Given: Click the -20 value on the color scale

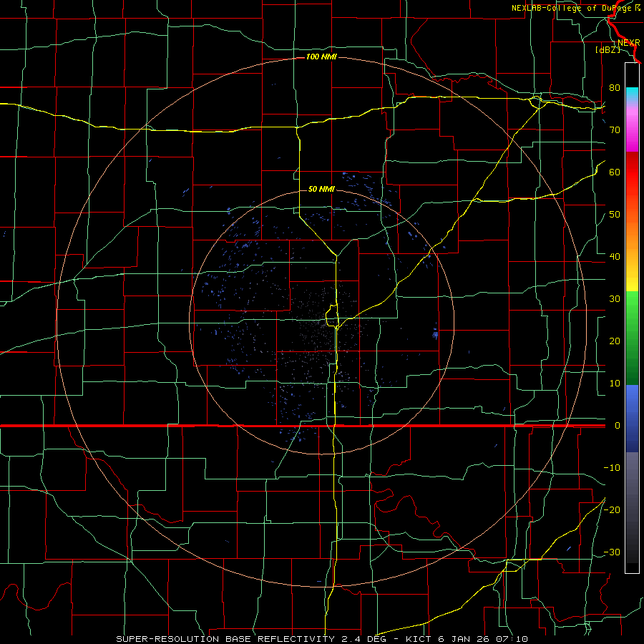Looking at the screenshot, I should coord(612,509).
